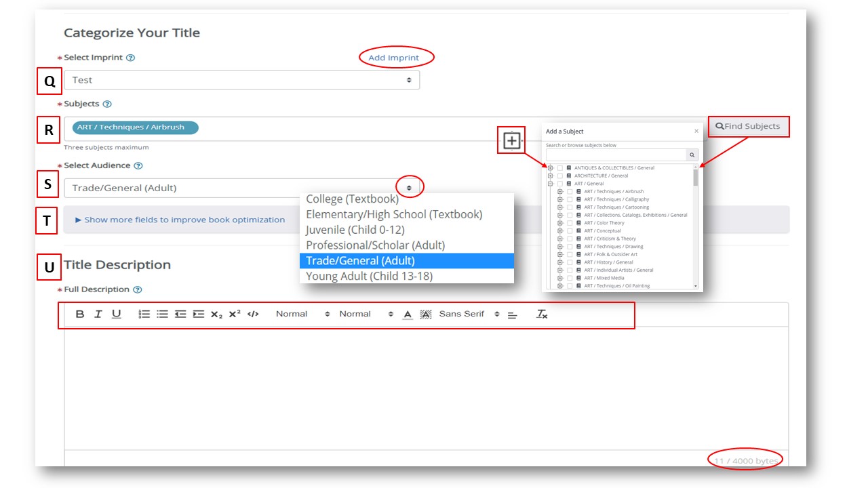The image size is (868, 488).
Task: Toggle bold formatting in description editor
Action: point(80,314)
